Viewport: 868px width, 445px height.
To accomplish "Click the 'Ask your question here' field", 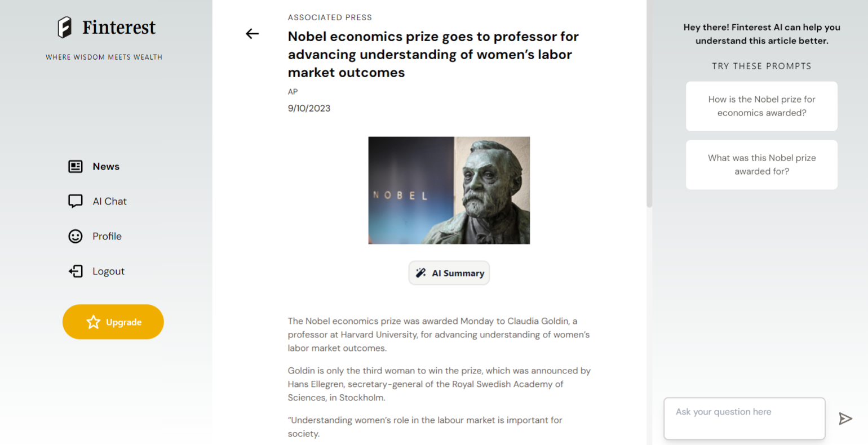I will point(745,419).
